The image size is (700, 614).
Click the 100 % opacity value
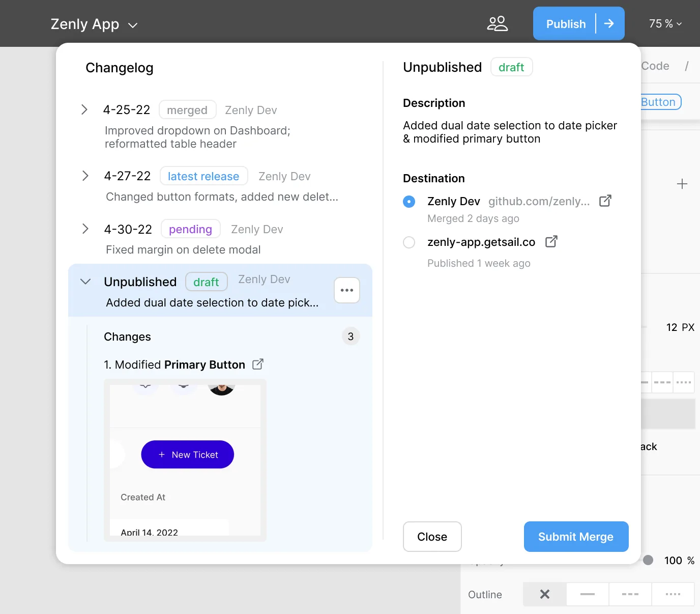tap(679, 560)
